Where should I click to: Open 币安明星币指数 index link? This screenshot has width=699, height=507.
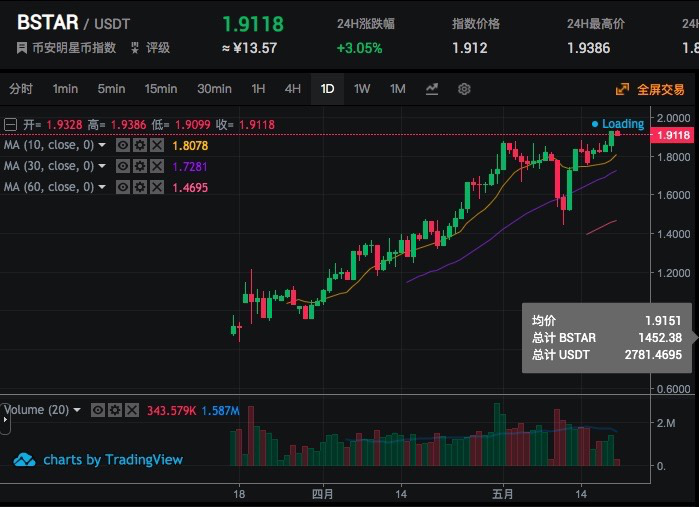74,48
